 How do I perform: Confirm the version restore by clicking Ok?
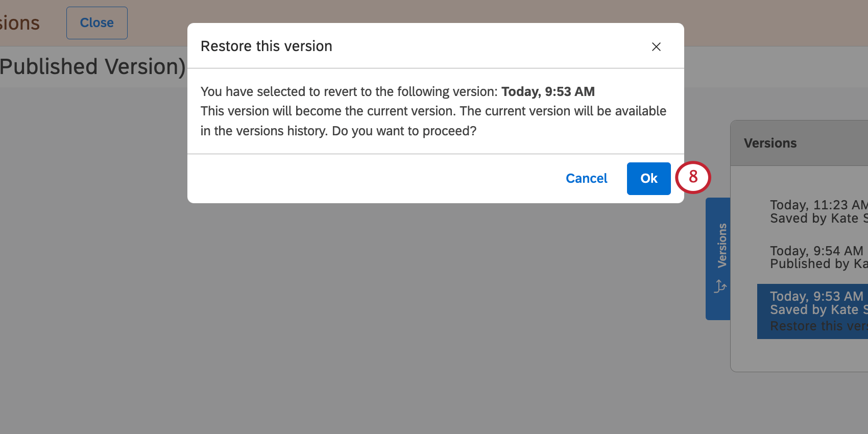[648, 178]
